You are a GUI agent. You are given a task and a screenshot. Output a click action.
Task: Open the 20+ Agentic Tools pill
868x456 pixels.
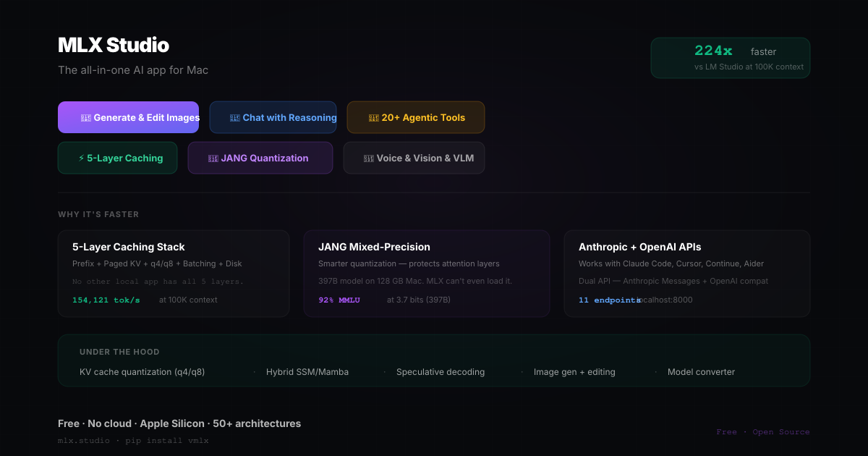(x=416, y=117)
